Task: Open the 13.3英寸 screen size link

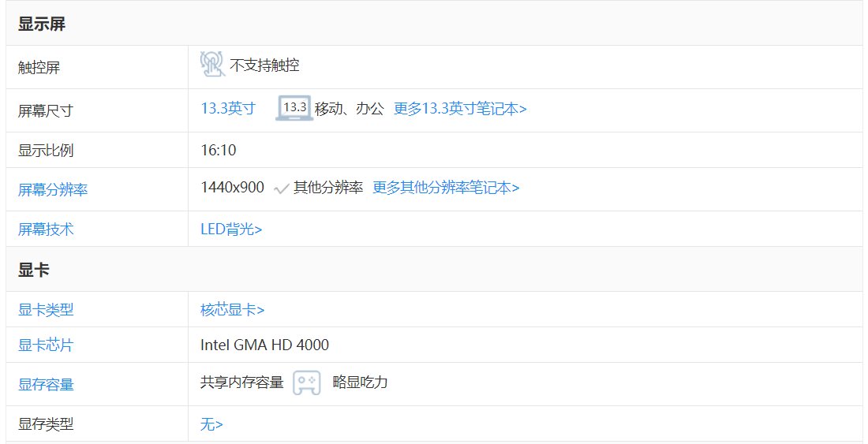Action: pyautogui.click(x=228, y=108)
